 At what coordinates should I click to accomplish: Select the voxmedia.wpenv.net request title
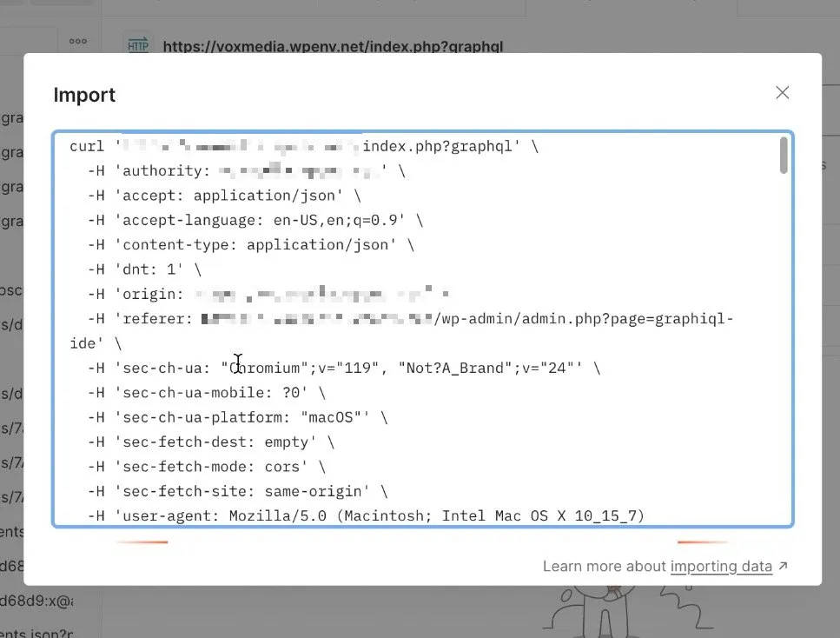(333, 47)
